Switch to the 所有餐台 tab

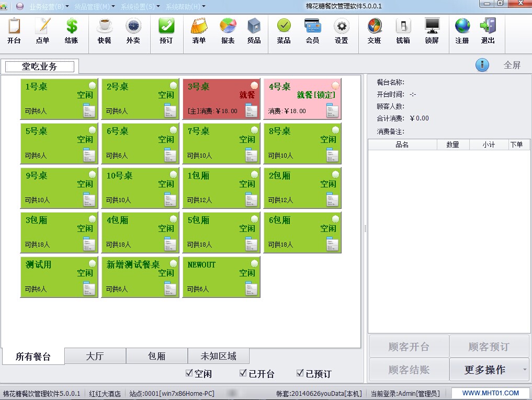(x=33, y=356)
